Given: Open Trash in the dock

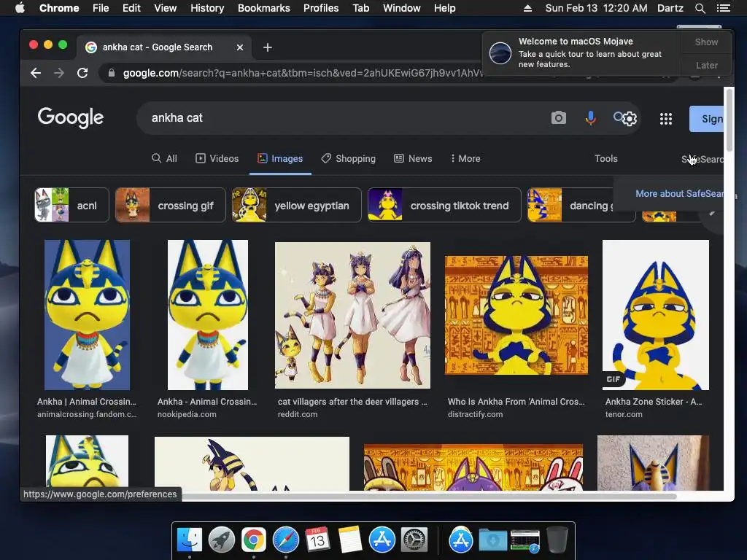Looking at the screenshot, I should pyautogui.click(x=557, y=540).
